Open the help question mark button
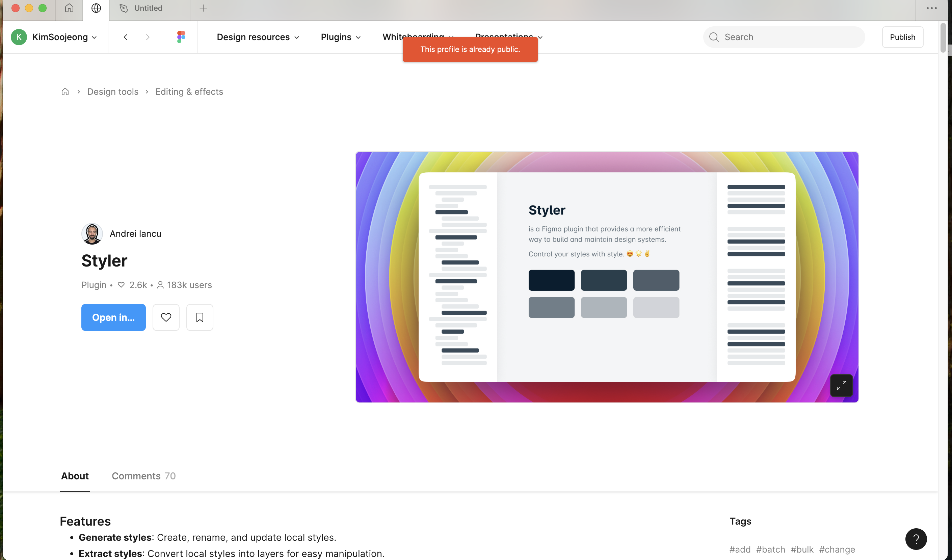The height and width of the screenshot is (560, 952). 916,539
